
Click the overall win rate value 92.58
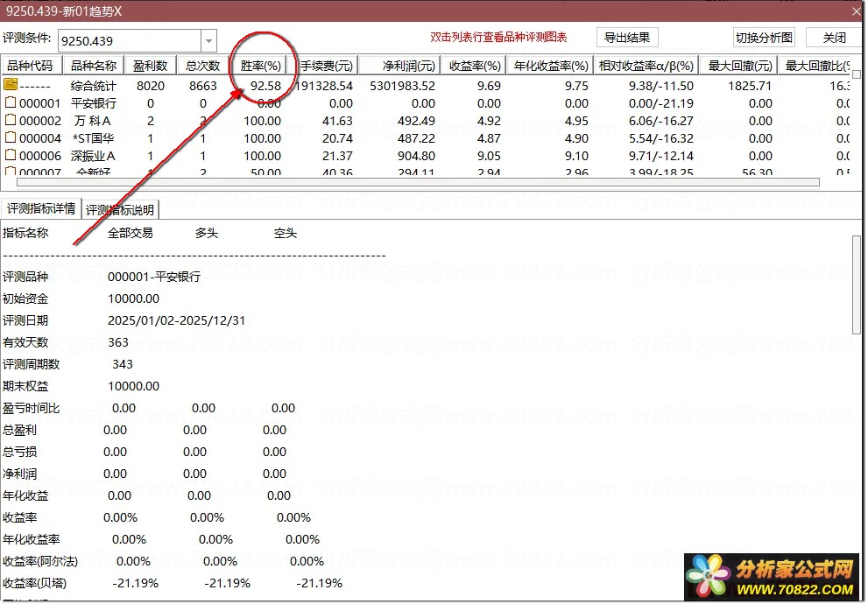265,86
